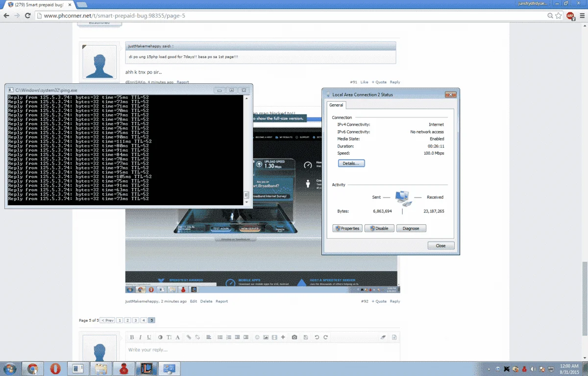
Task: Open the Start menu
Action: click(9, 369)
